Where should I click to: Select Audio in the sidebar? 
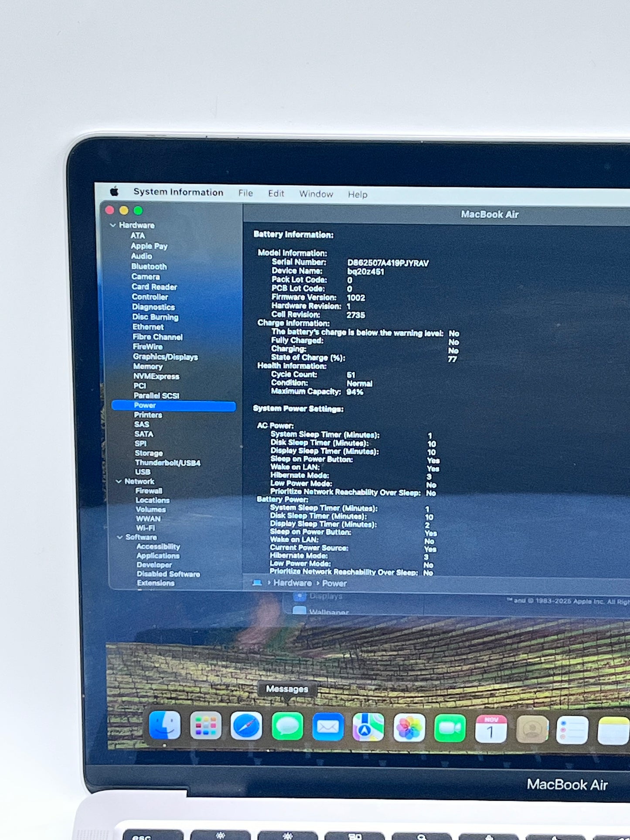[142, 256]
